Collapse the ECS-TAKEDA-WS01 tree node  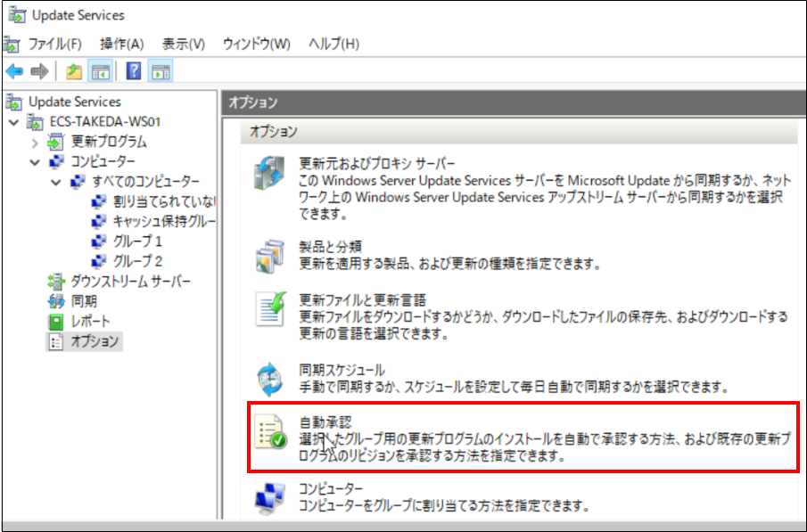[x=14, y=122]
